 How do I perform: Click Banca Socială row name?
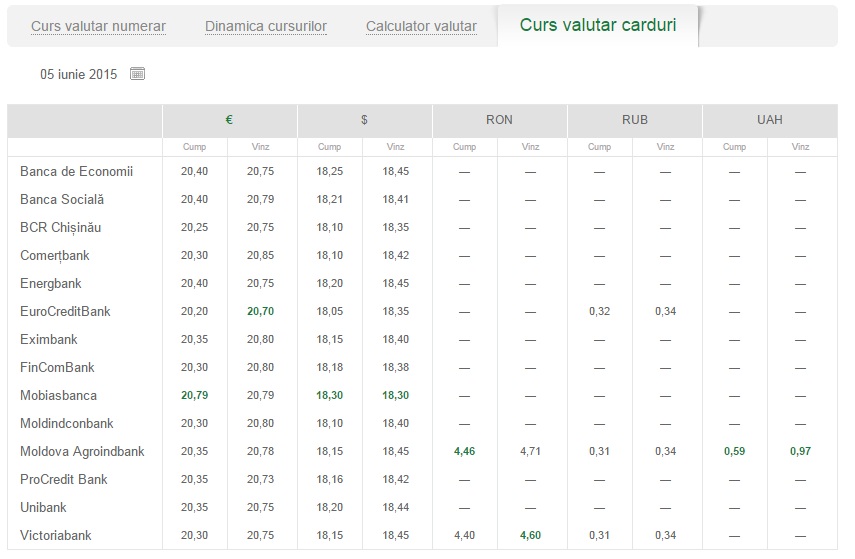62,200
